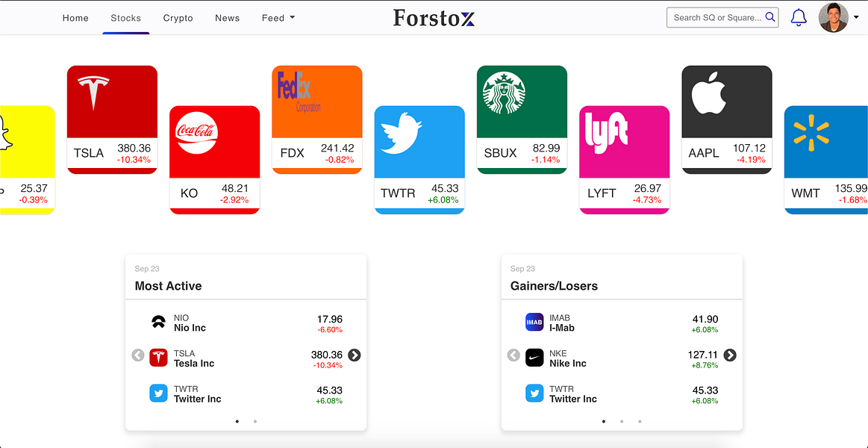Open the News tab
The image size is (868, 448).
[x=227, y=18]
